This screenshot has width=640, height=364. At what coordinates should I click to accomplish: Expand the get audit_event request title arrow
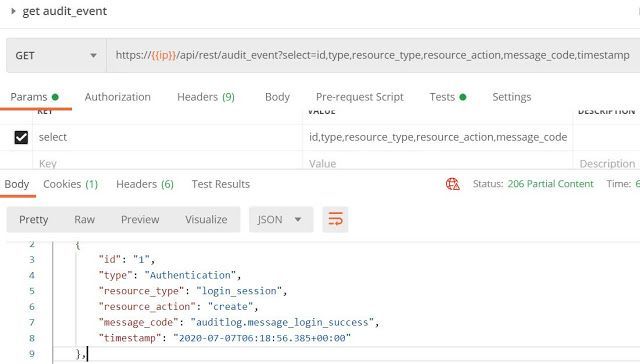pos(13,11)
